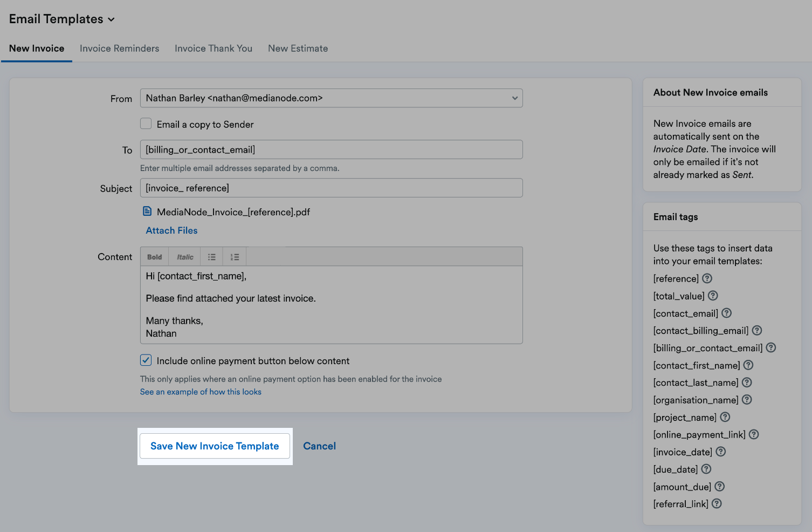Click the Attach Files link
Viewport: 812px width, 532px height.
(x=171, y=230)
